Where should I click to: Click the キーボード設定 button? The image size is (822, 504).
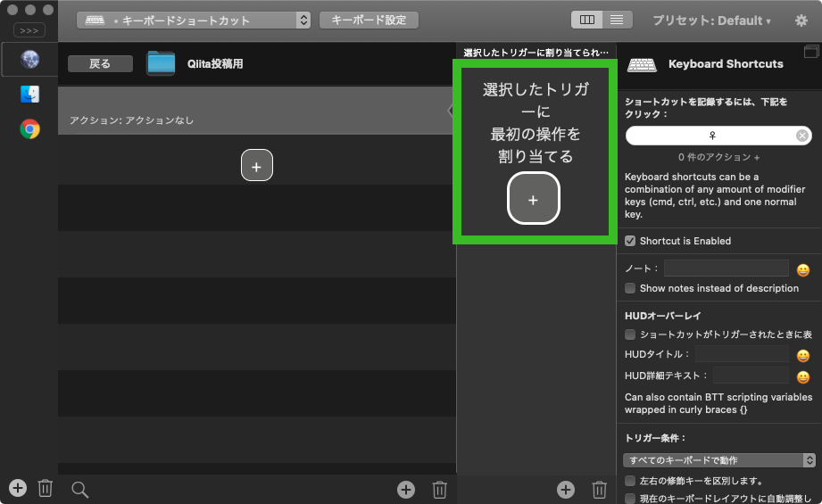(x=369, y=20)
